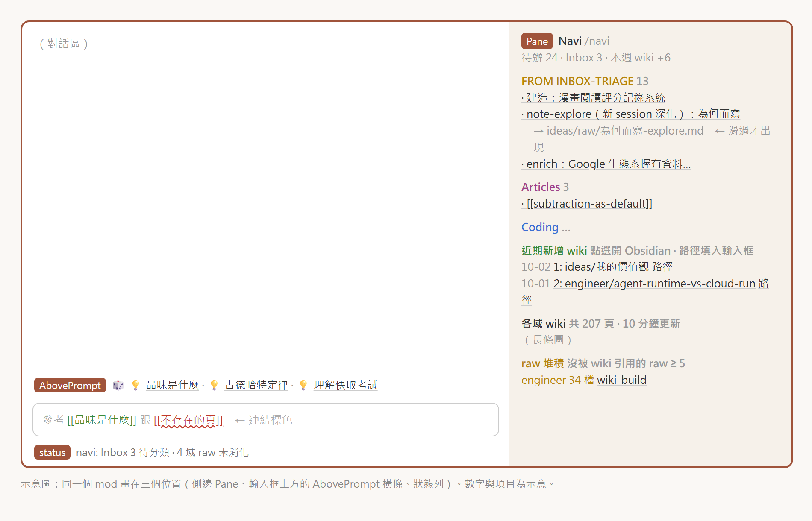Click 待辦 24 · Inbox 3 summary line

coord(596,57)
